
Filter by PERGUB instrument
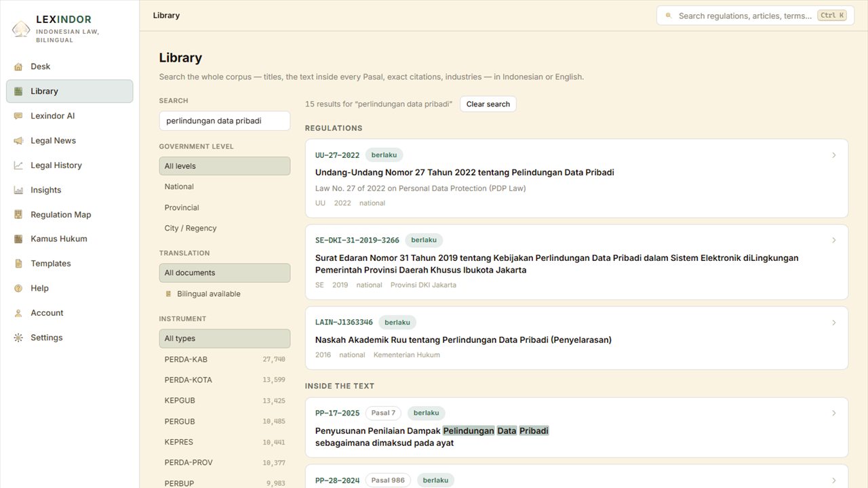(x=224, y=422)
